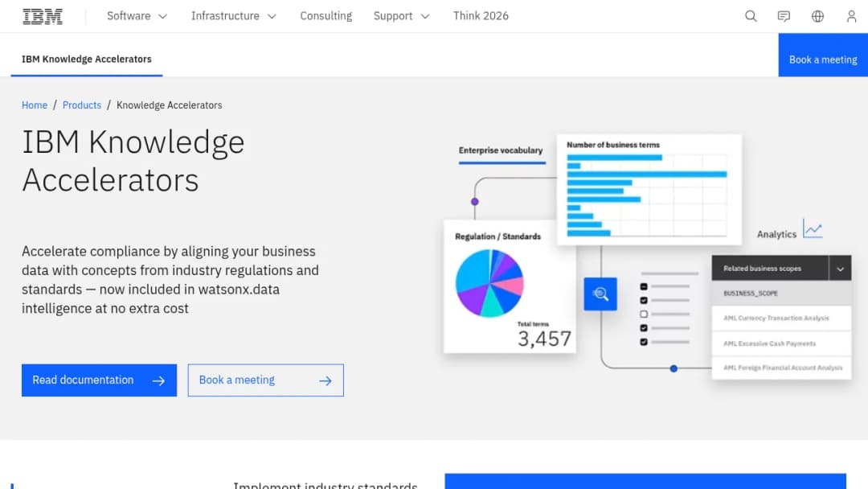Open the globe region selector icon

[817, 16]
